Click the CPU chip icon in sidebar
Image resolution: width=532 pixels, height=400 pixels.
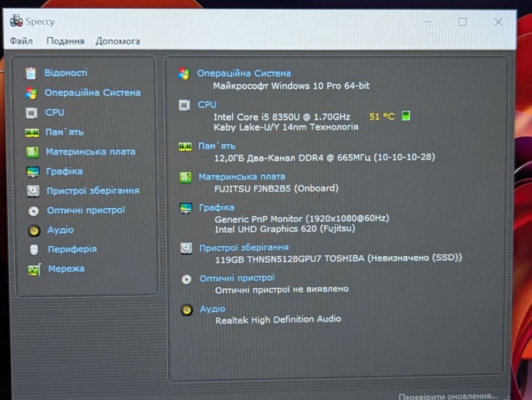pos(31,113)
